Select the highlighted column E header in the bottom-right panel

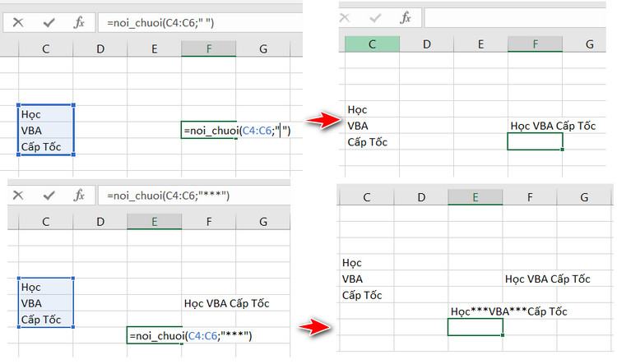coord(476,197)
